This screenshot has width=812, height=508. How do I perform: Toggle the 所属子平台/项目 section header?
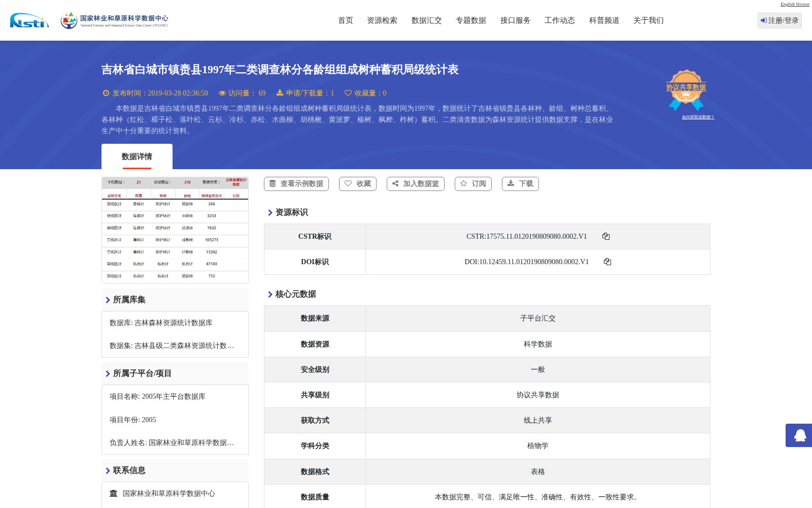(175, 373)
